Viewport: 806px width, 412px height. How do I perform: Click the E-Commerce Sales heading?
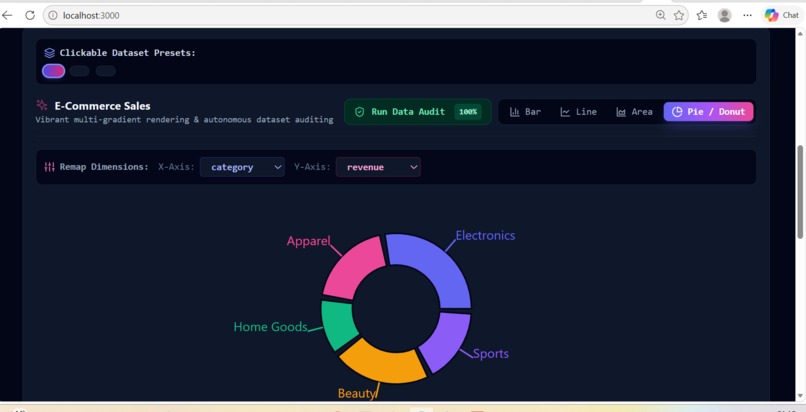tap(102, 106)
